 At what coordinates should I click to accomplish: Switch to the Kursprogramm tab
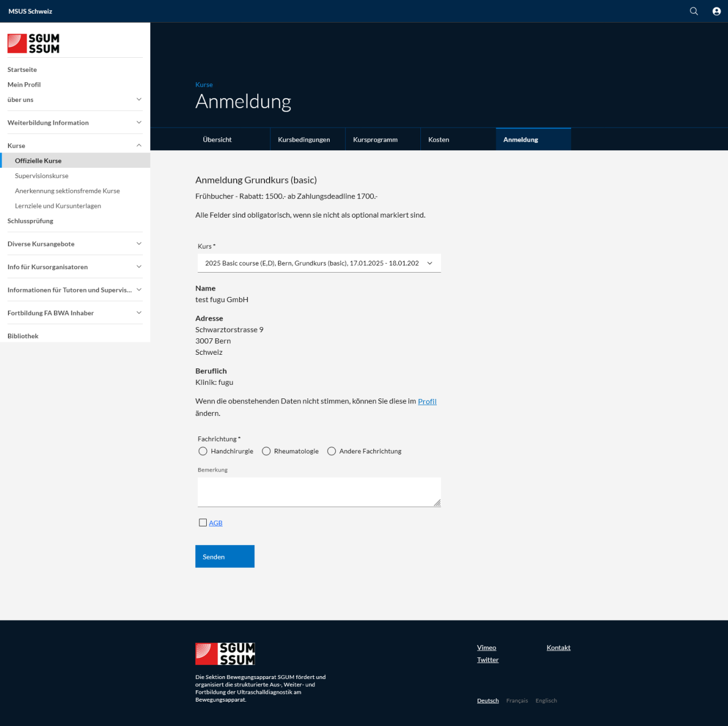pos(375,139)
